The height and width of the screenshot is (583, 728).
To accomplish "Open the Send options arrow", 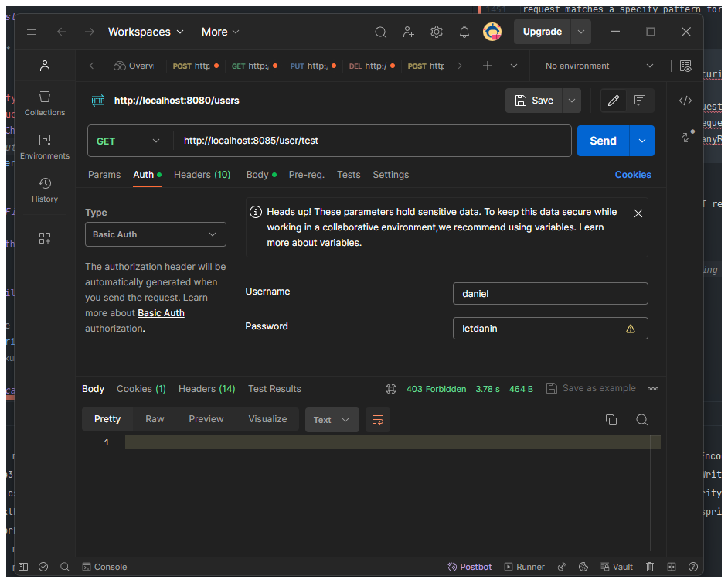I will click(641, 141).
